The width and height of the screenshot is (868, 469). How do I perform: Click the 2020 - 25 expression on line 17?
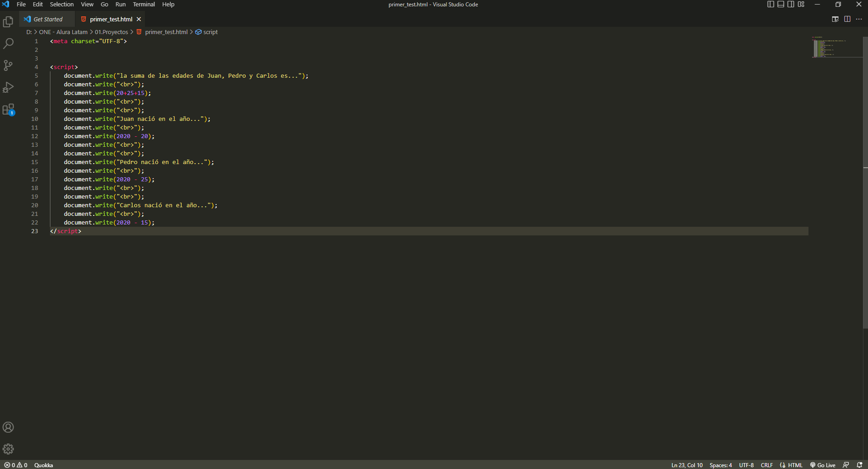pos(132,179)
